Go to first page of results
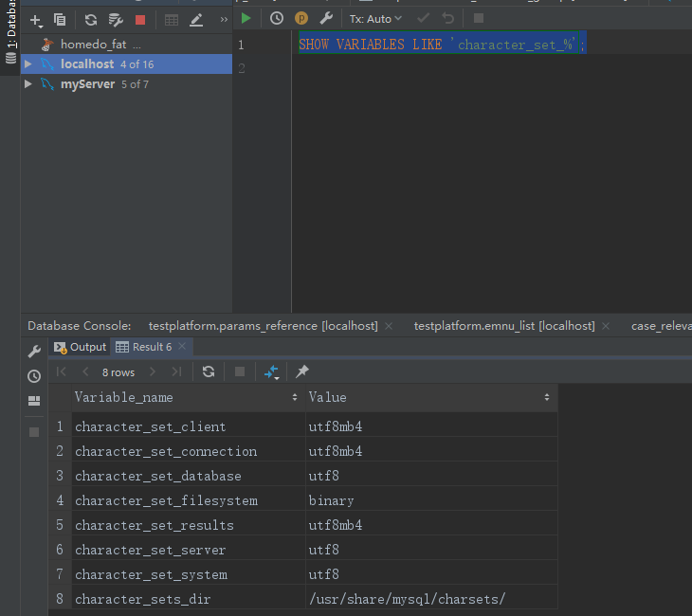692x616 pixels. [62, 371]
